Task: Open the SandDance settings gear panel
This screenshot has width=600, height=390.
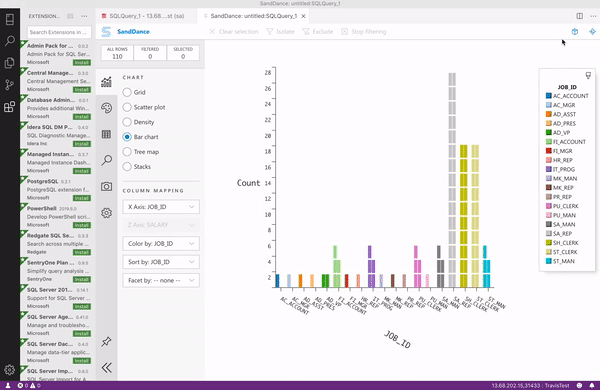Action: coord(106,213)
